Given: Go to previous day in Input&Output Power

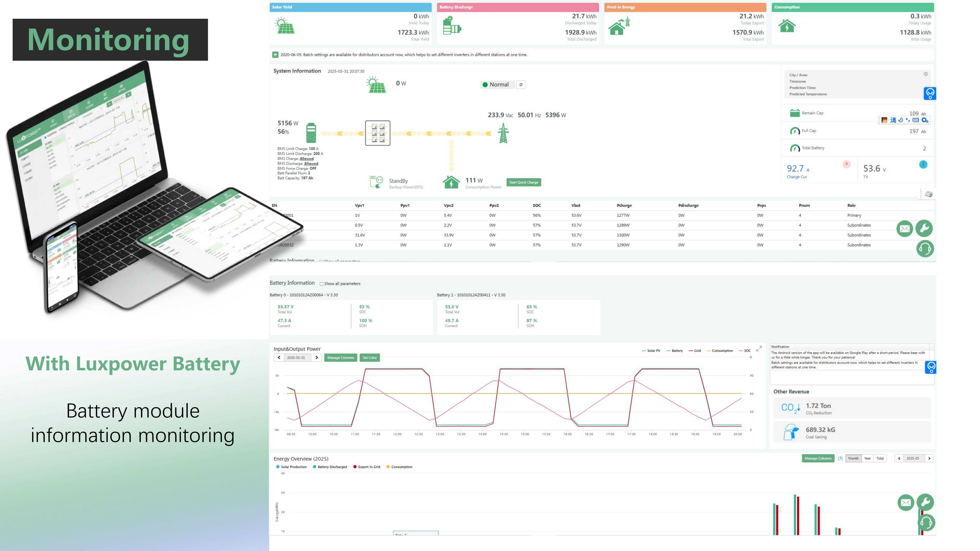Looking at the screenshot, I should point(279,357).
